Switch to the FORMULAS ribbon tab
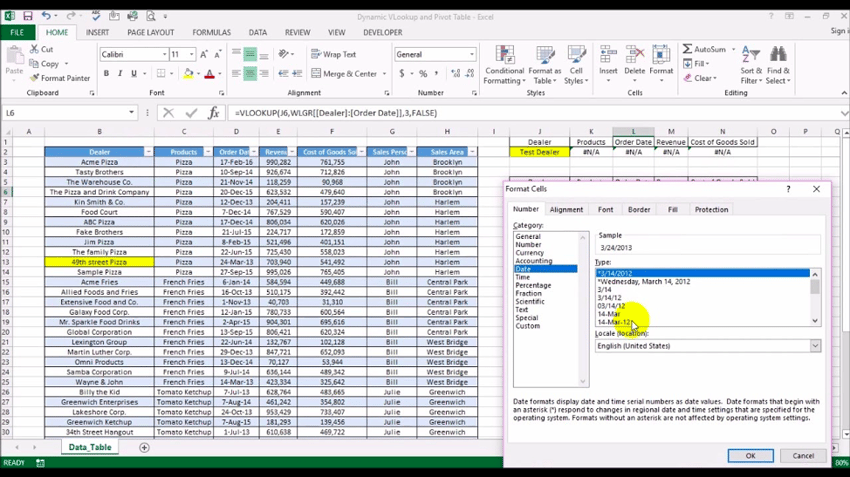Screen dimensions: 850x477 (x=211, y=33)
